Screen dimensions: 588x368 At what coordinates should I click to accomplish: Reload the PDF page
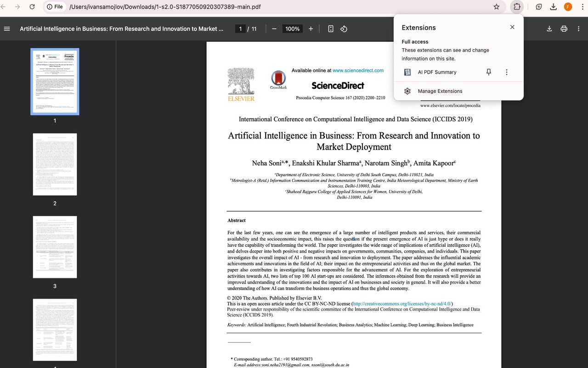click(32, 7)
